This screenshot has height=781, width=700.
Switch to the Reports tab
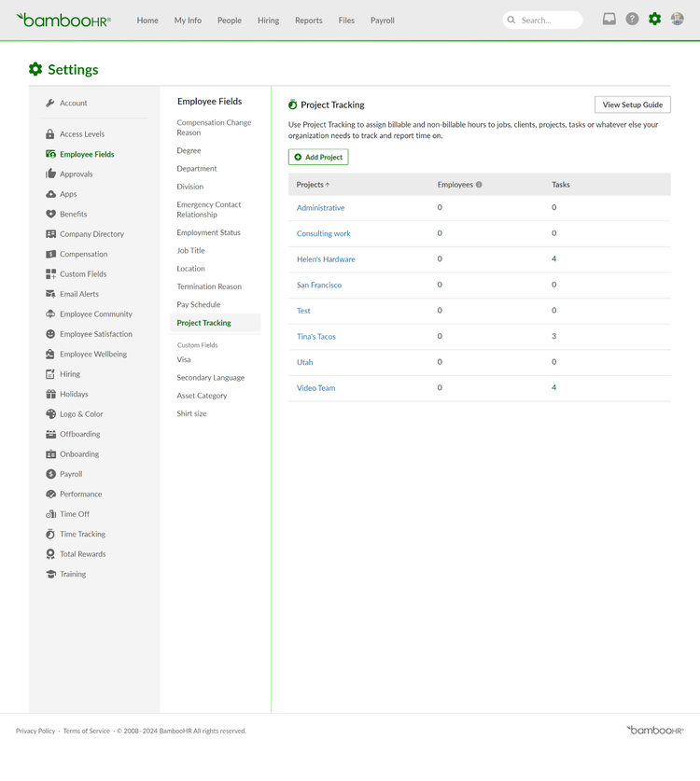[x=308, y=19]
